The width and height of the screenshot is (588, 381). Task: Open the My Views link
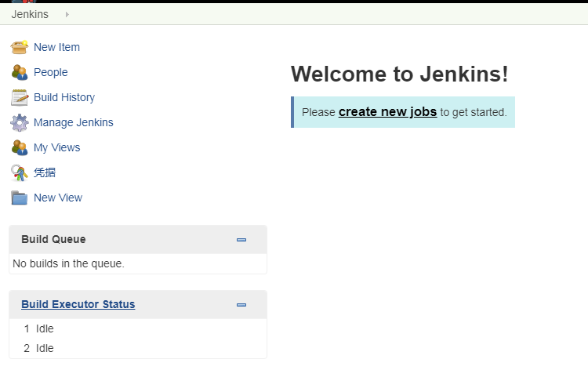coord(57,147)
